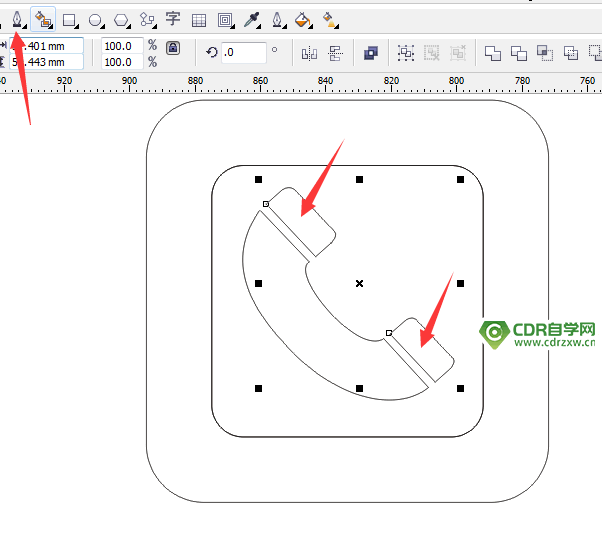Image resolution: width=602 pixels, height=541 pixels.
Task: Select the Smart Fill tool
Action: (x=43, y=19)
